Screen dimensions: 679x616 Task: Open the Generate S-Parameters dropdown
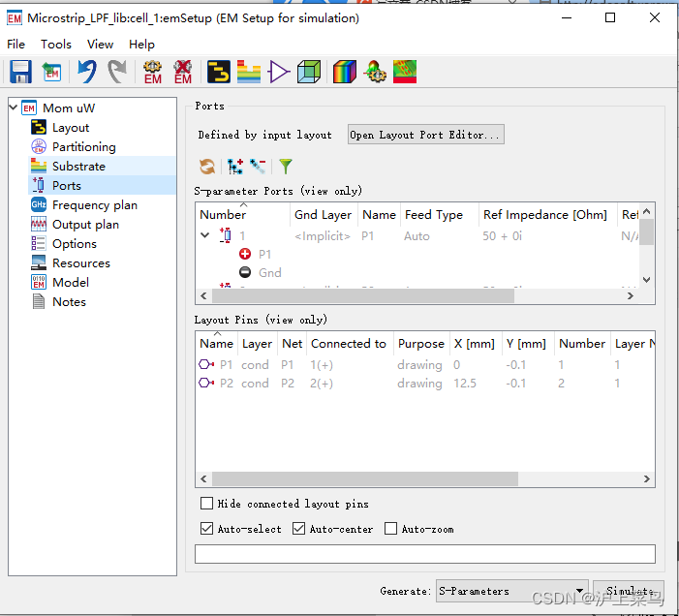(511, 591)
